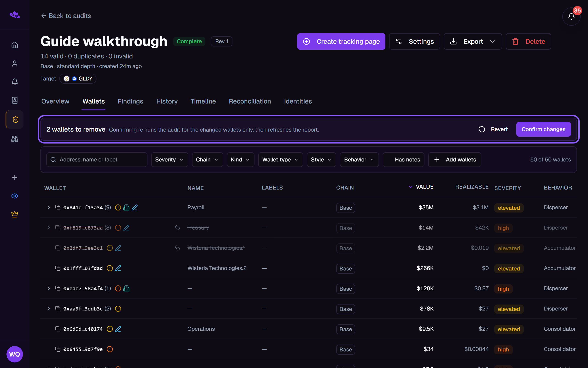Switch to the Overview tab
The image size is (588, 368).
(x=55, y=101)
